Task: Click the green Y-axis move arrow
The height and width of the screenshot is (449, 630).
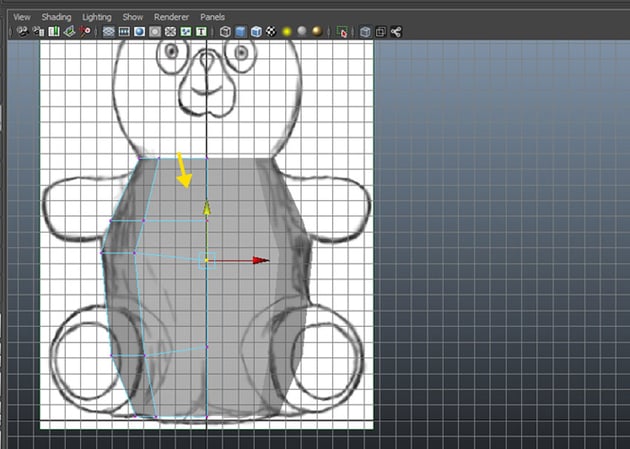Action: [x=207, y=208]
